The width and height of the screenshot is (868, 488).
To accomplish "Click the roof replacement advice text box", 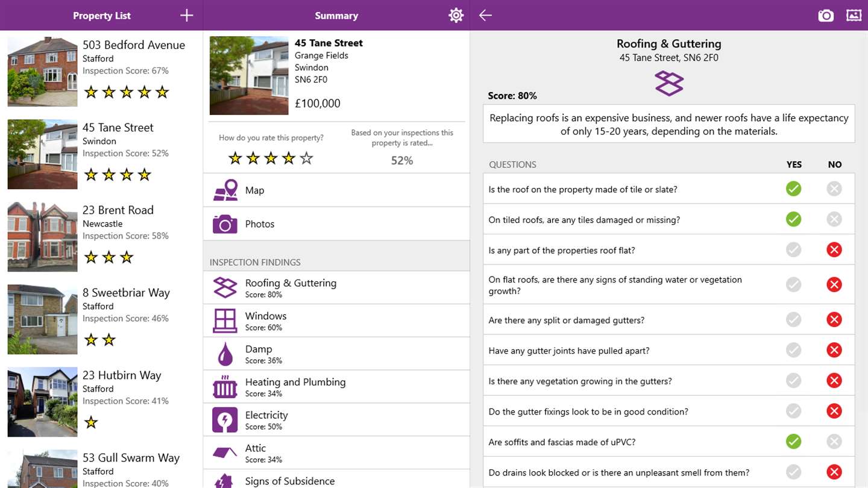I will coord(669,125).
